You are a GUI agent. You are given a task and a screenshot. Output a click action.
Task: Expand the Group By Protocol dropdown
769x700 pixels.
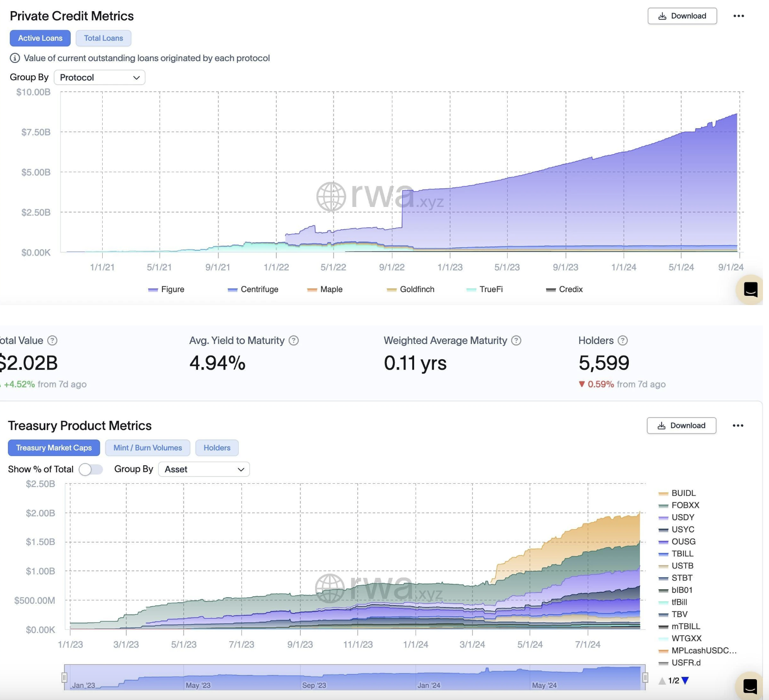point(99,78)
